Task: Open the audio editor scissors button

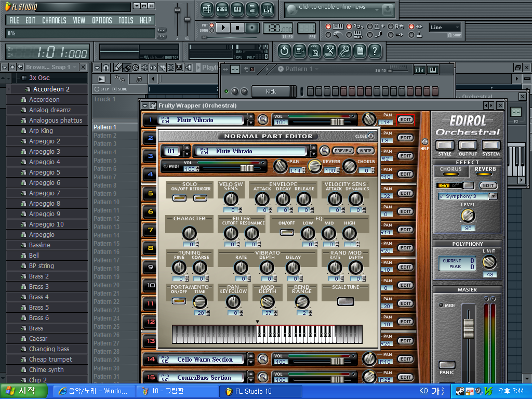Action: (x=330, y=51)
